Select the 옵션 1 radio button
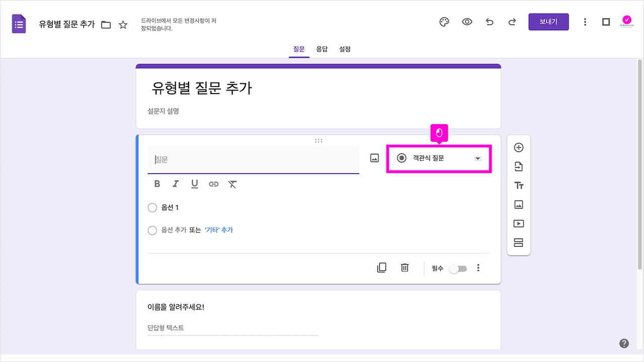Screen dimensions: 644x362 click(x=152, y=207)
